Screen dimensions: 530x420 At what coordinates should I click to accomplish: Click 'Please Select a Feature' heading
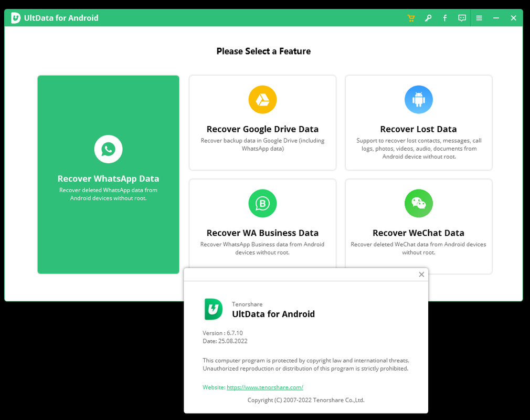click(x=263, y=51)
